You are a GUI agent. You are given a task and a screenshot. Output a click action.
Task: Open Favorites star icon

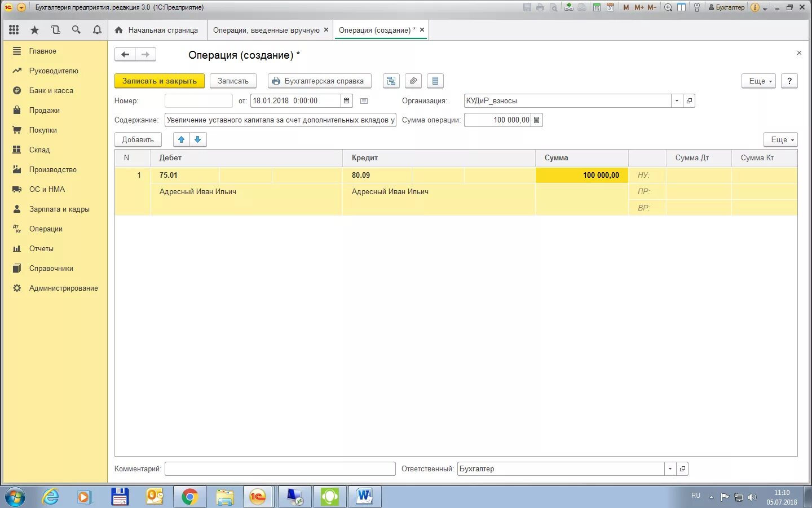pos(35,30)
